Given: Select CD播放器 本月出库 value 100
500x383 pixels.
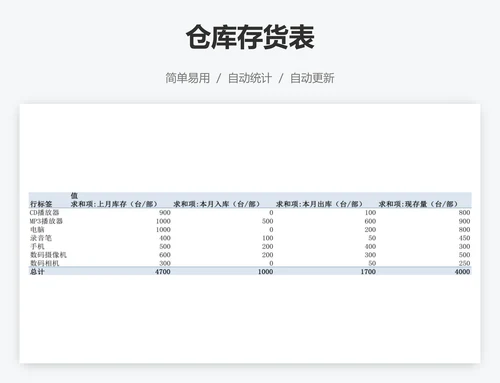Looking at the screenshot, I should point(370,213).
